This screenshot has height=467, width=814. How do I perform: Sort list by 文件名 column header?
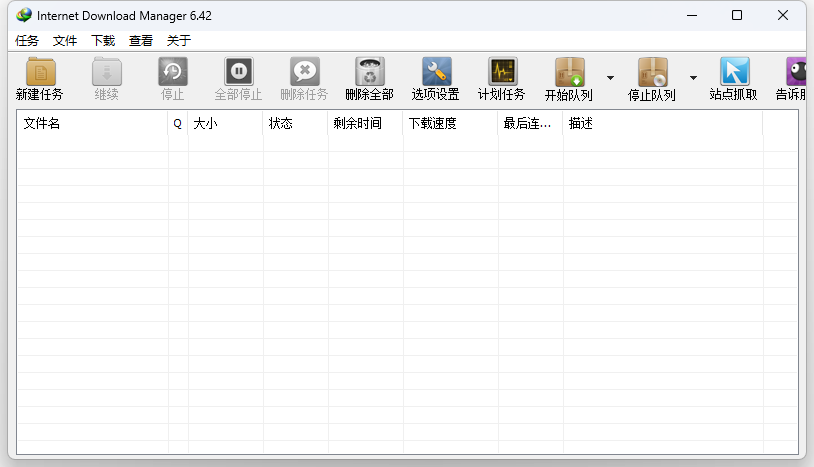coord(92,124)
